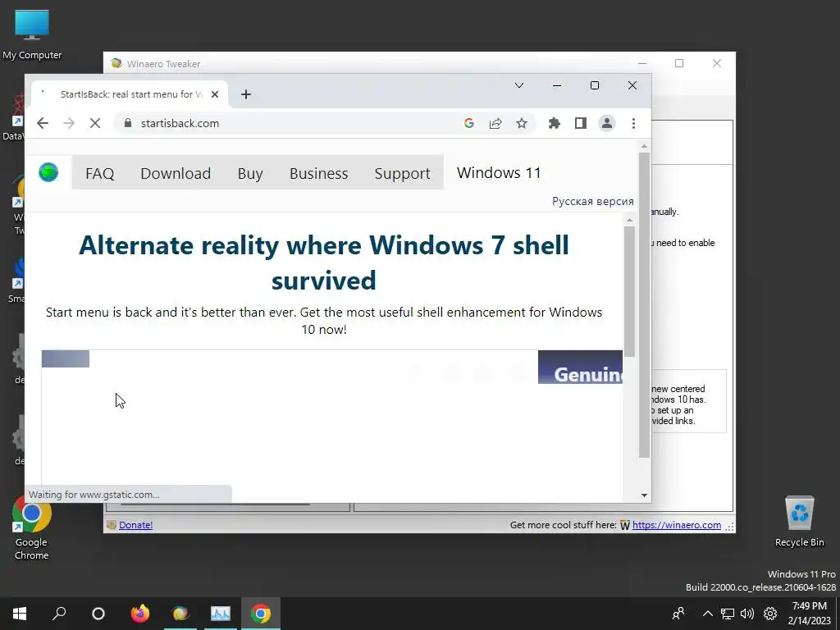The width and height of the screenshot is (840, 630).
Task: Open the monitor app taskbar icon
Action: coord(220,614)
